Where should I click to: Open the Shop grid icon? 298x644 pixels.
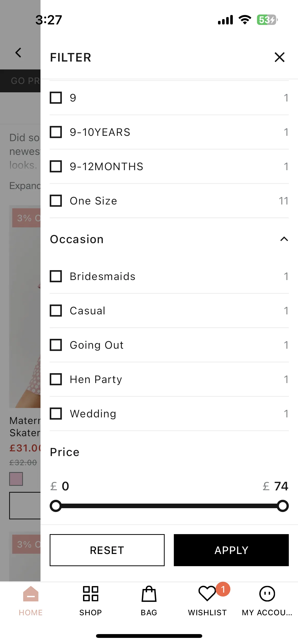(90, 594)
